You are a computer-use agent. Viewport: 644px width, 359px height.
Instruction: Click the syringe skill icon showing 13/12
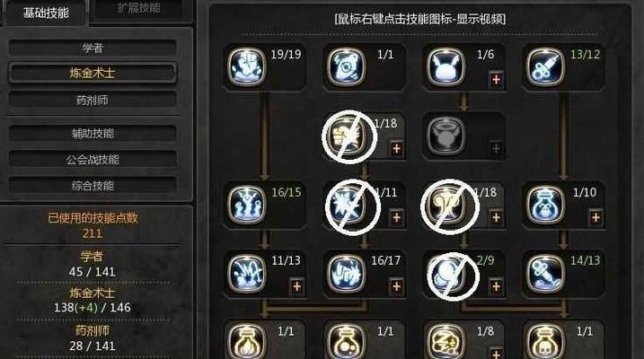pyautogui.click(x=545, y=66)
